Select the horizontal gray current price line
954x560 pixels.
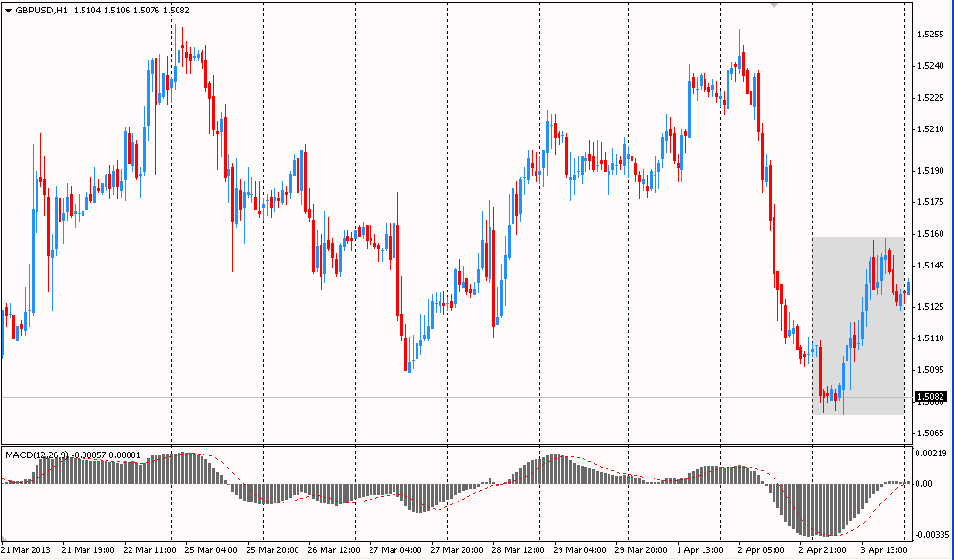click(x=384, y=397)
